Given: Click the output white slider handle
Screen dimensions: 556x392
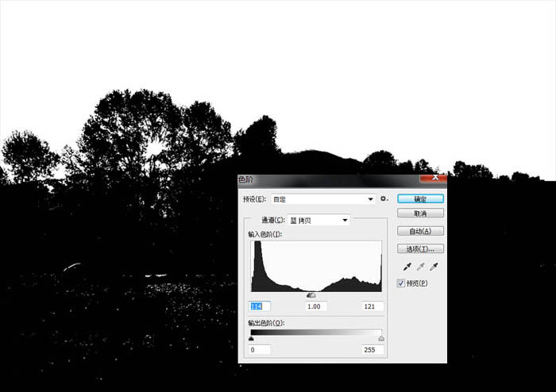Looking at the screenshot, I should (x=381, y=339).
